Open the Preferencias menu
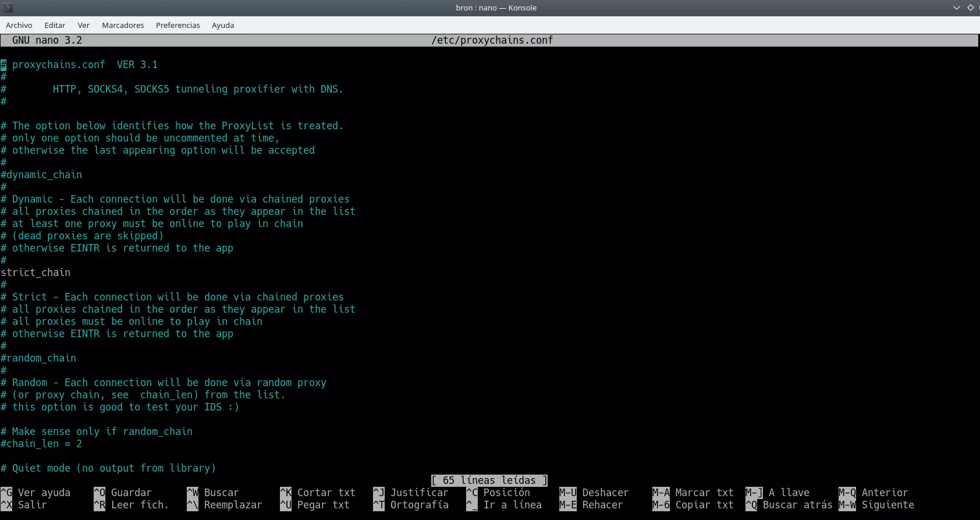This screenshot has height=520, width=980. 178,25
